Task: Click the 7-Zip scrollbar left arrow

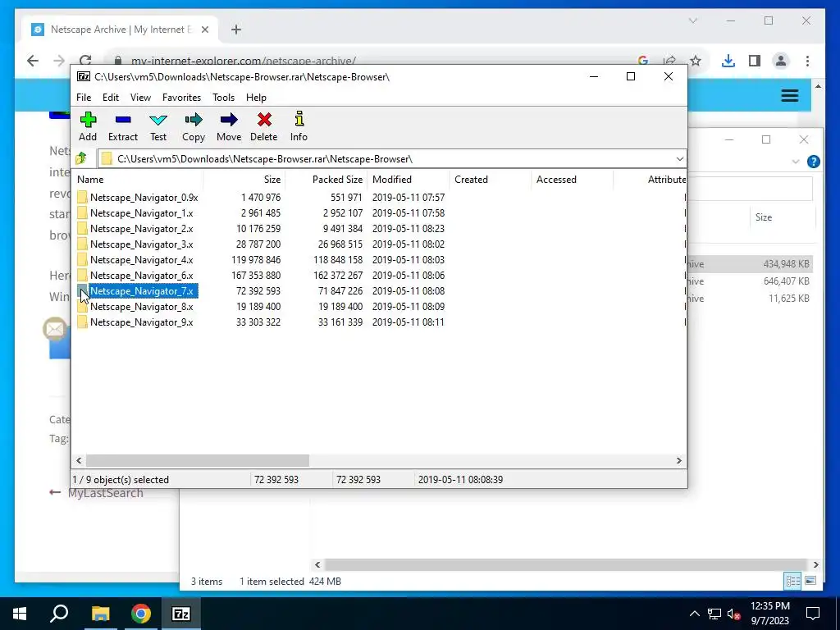Action: (x=80, y=461)
